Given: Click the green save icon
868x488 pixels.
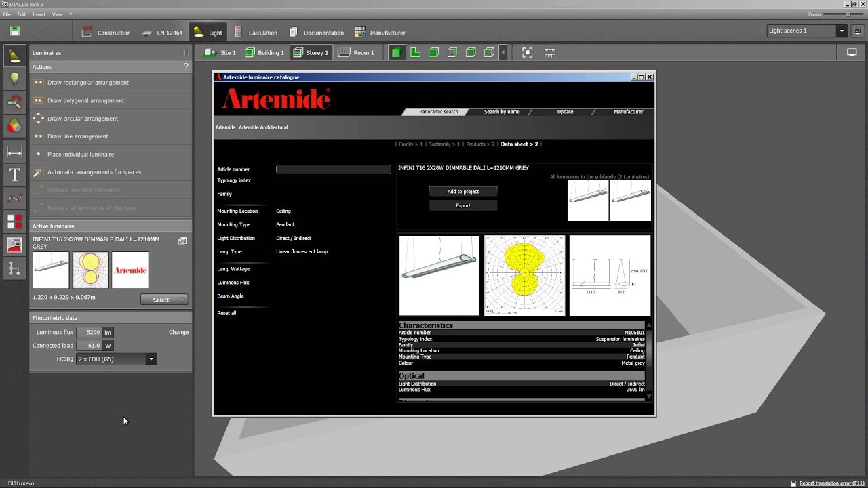Looking at the screenshot, I should (x=15, y=31).
